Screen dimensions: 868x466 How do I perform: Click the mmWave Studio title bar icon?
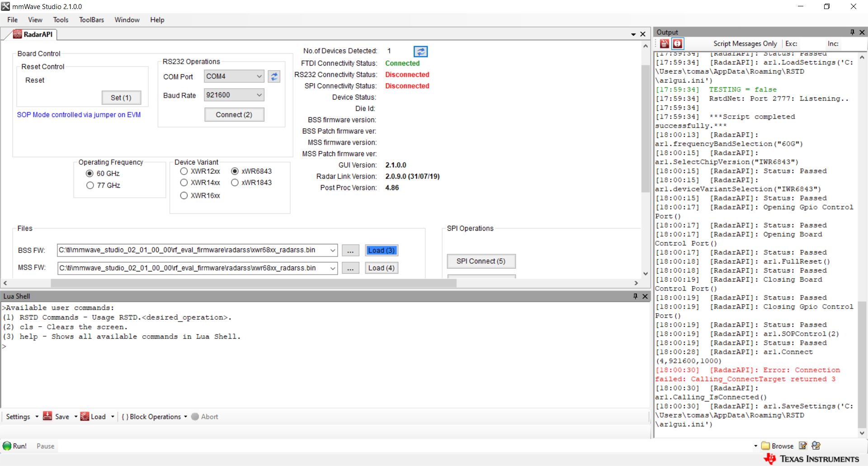coord(5,6)
